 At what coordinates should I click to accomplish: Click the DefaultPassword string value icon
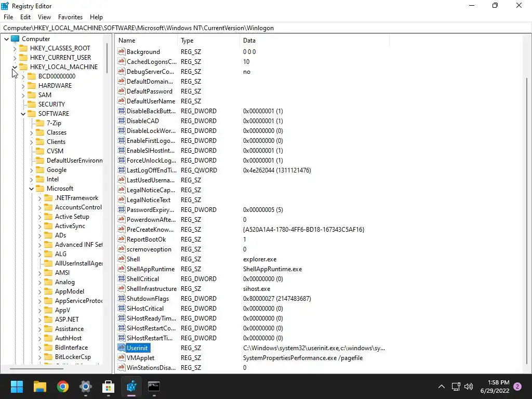122,91
